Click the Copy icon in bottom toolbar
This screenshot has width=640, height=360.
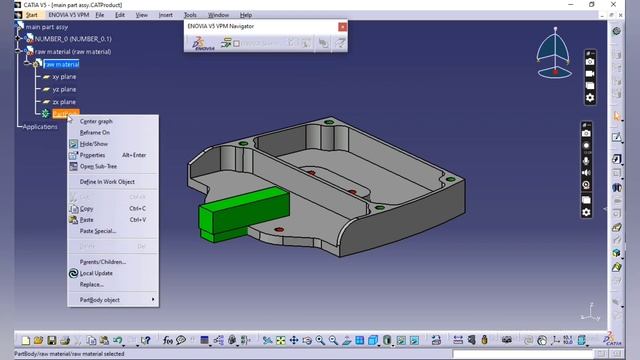[x=91, y=340]
